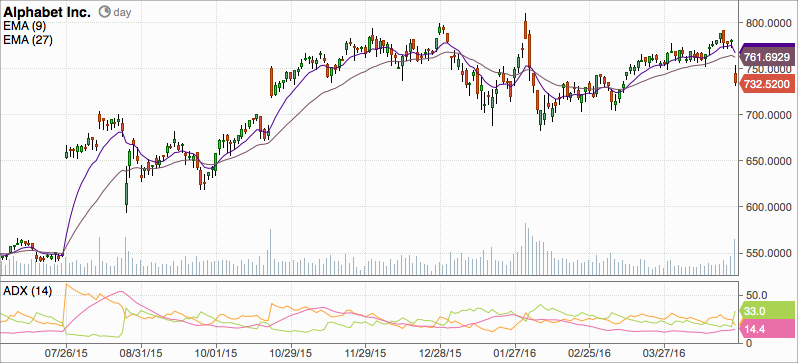This screenshot has width=798, height=363.
Task: Select the 'EMA (9)' indicator label
Action: pos(23,27)
